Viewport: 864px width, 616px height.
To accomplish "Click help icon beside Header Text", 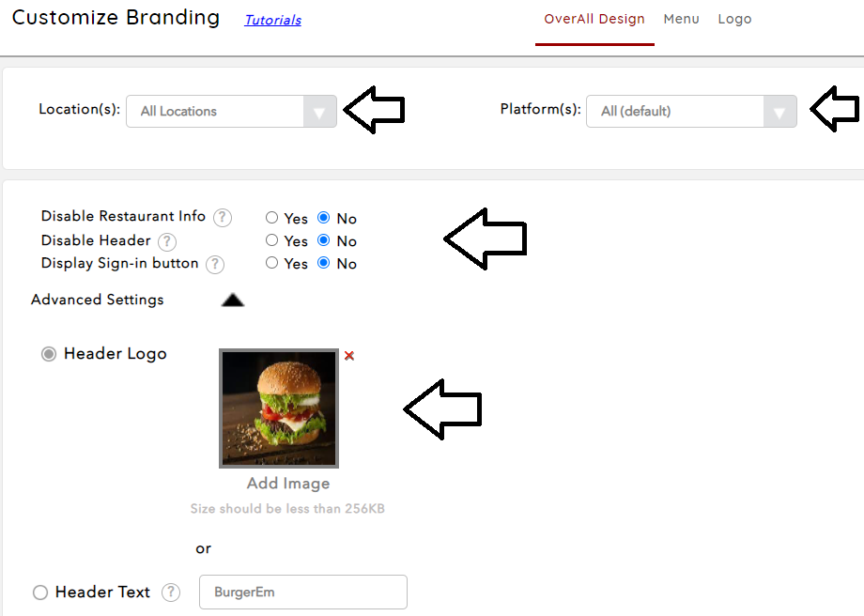I will 171,593.
